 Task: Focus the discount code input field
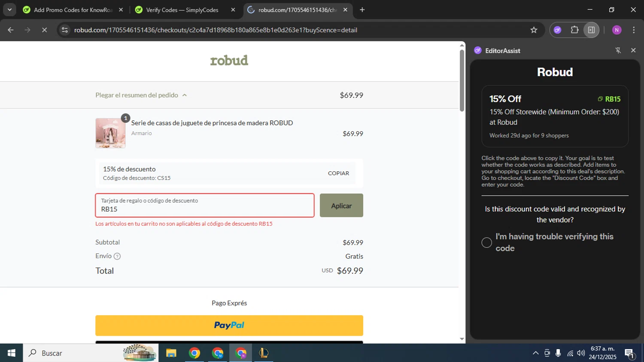[205, 205]
